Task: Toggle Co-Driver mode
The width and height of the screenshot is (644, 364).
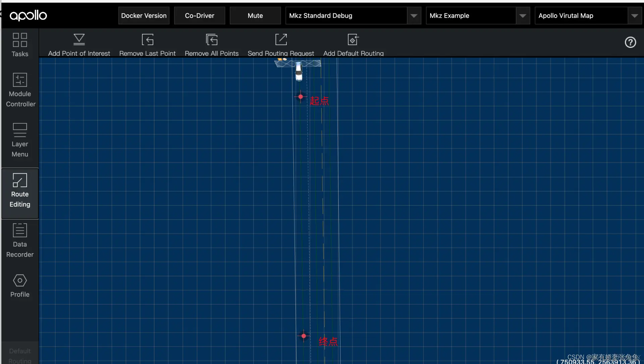Action: 199,16
